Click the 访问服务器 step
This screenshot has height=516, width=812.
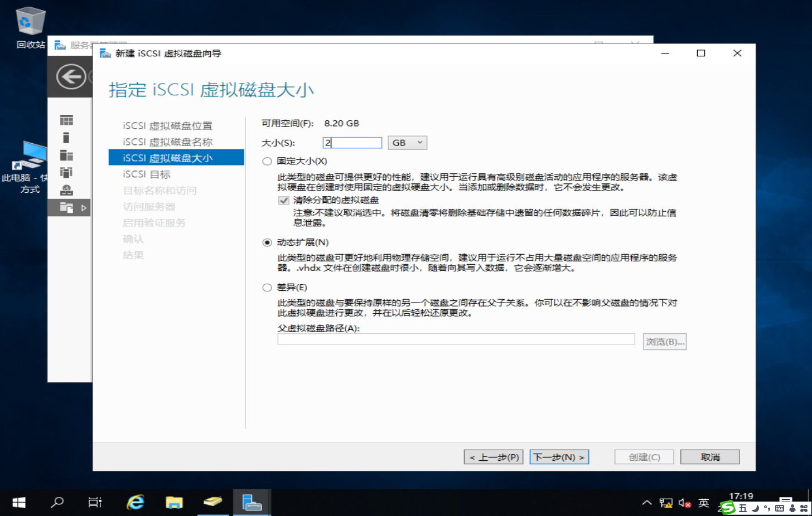pyautogui.click(x=149, y=207)
